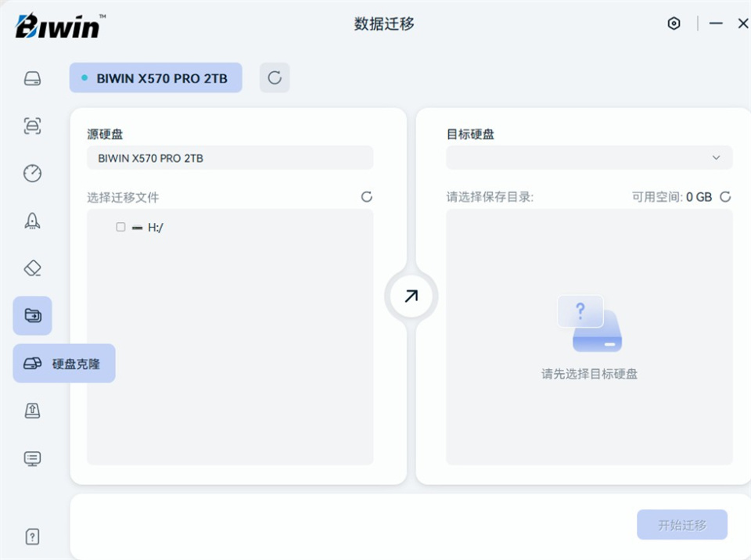Viewport: 751px width, 560px height.
Task: Refresh the drive list next to drive tab
Action: point(275,77)
